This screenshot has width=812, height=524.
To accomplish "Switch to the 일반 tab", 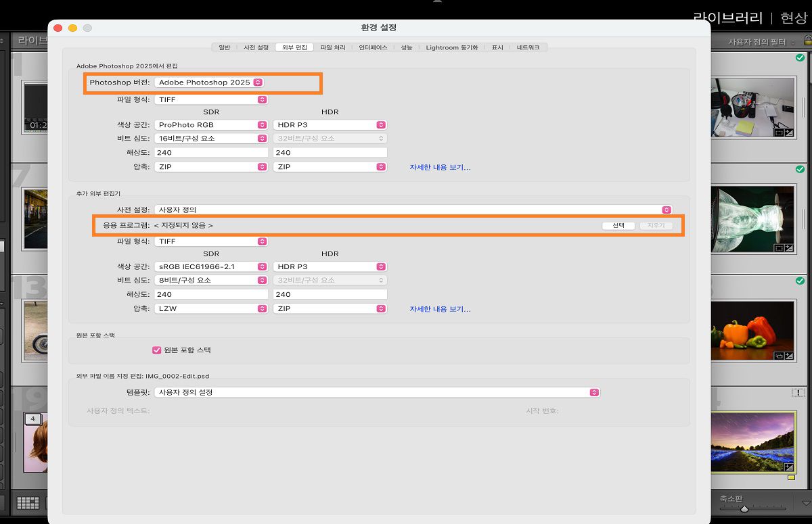I will point(225,47).
